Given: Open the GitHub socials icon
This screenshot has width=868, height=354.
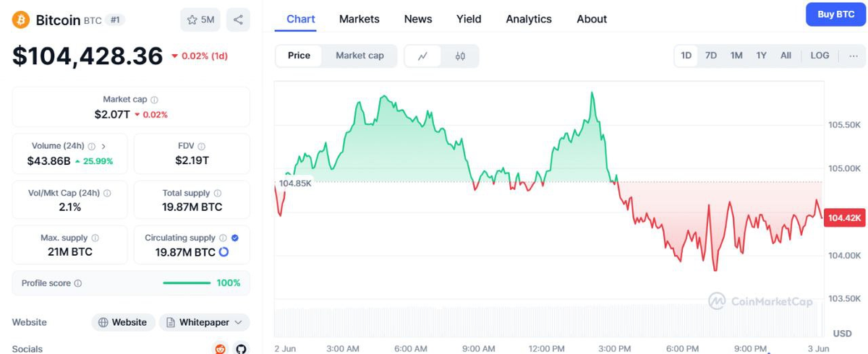Looking at the screenshot, I should tap(241, 349).
